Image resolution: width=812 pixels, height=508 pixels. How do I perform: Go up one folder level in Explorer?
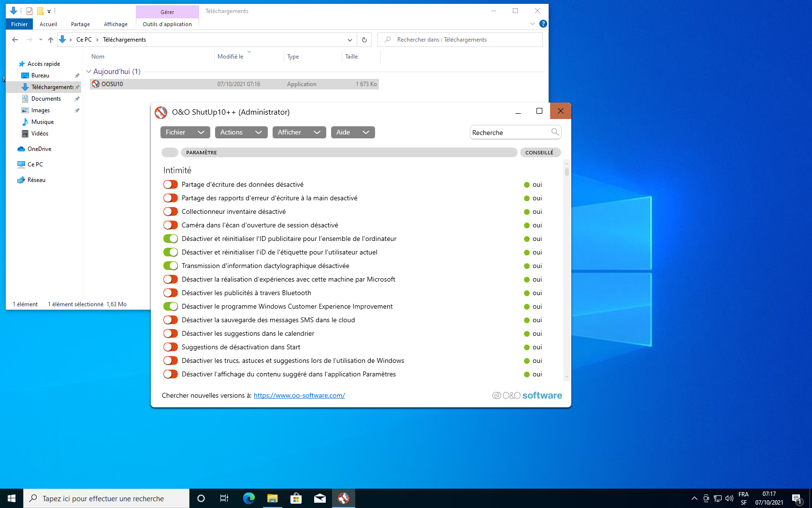coord(51,40)
